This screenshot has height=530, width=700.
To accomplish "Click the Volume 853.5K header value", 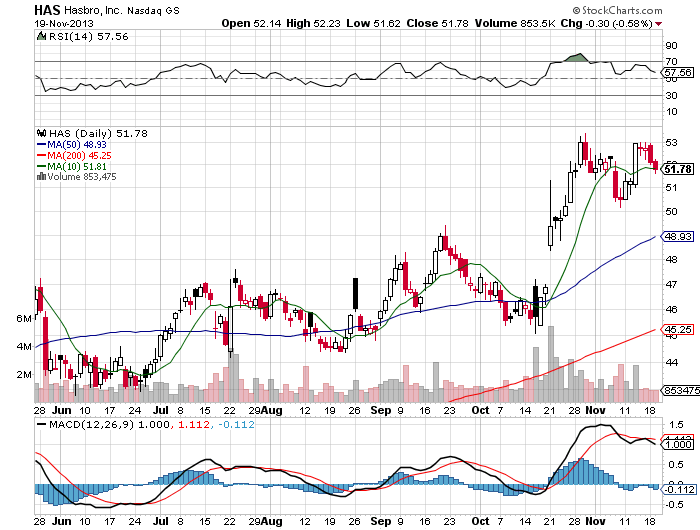I will 514,23.
